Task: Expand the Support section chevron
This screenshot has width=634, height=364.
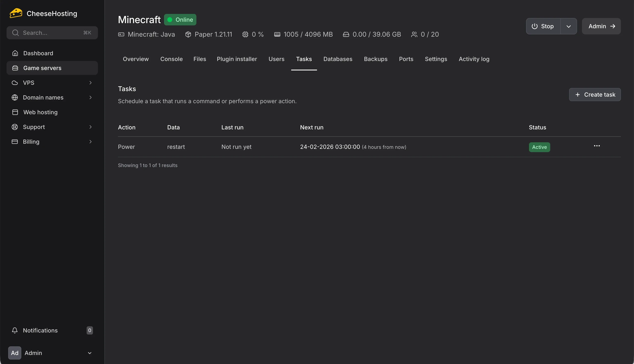Action: coord(91,127)
